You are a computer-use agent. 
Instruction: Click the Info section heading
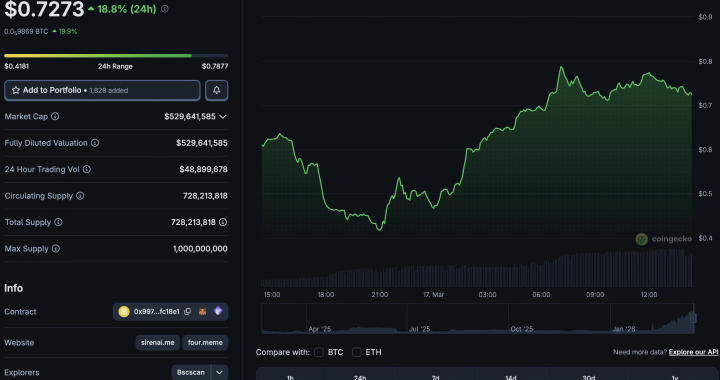pyautogui.click(x=14, y=288)
